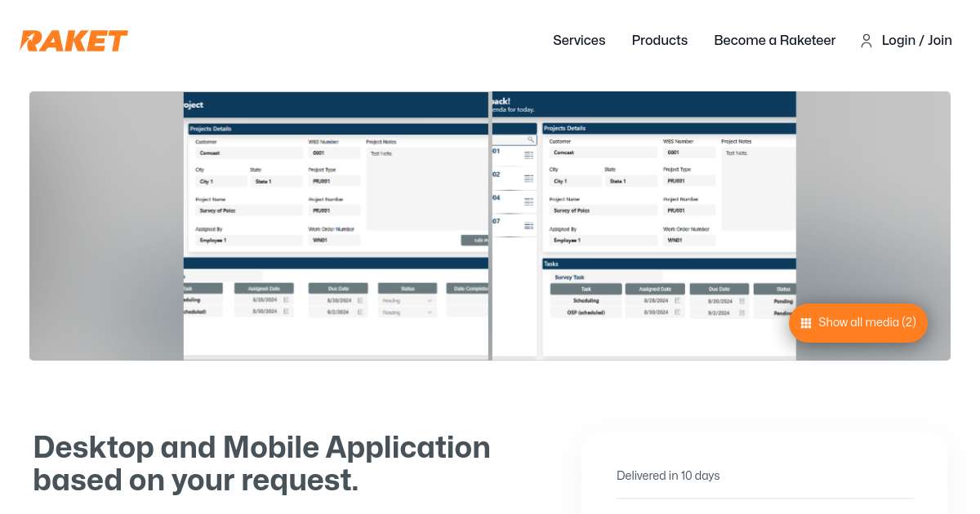Click the Raket logo
This screenshot has height=514, width=980.
tap(73, 41)
